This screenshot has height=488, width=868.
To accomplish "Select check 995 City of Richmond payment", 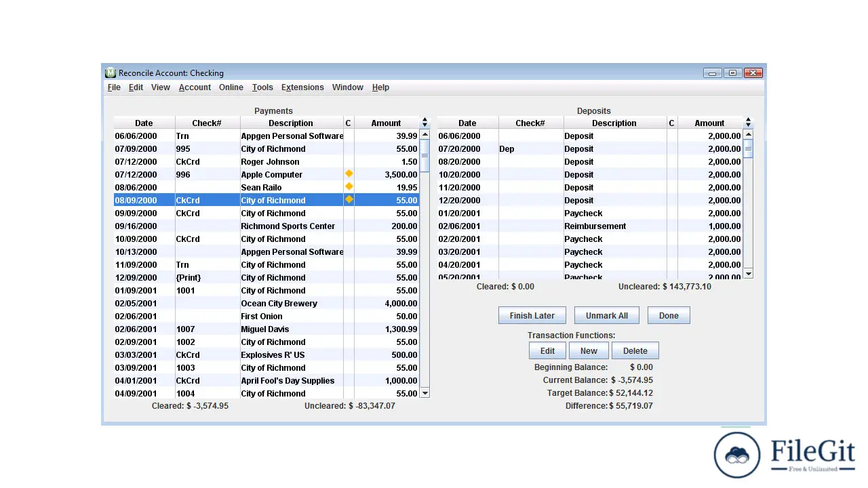I will click(x=267, y=148).
